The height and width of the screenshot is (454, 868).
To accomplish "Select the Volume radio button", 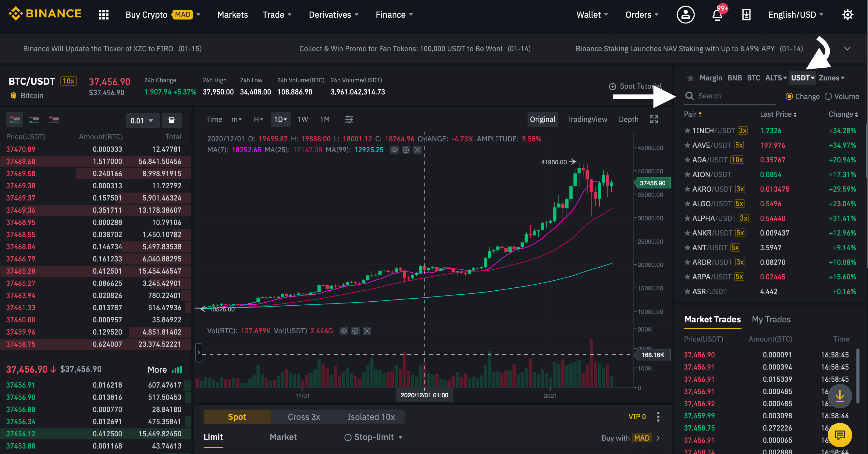I will [828, 97].
